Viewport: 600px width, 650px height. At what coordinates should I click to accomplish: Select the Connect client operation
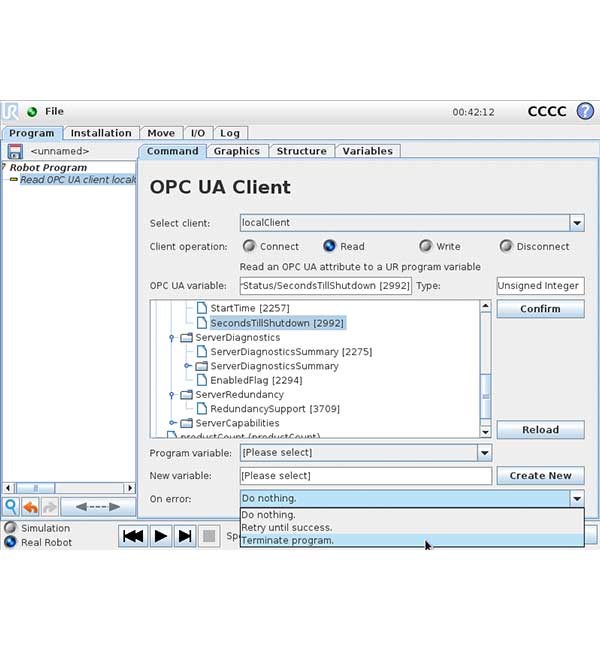[x=249, y=246]
